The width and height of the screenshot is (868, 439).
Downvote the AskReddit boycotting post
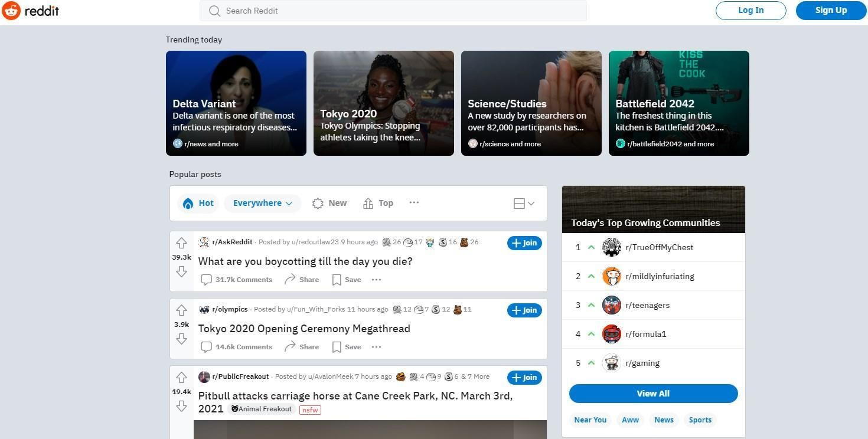point(181,271)
